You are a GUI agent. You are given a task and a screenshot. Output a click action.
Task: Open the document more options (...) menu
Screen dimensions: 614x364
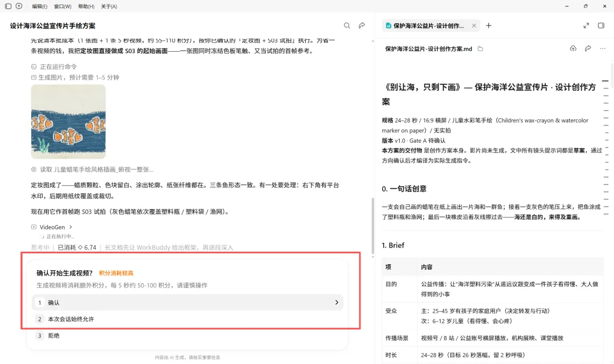(x=603, y=48)
